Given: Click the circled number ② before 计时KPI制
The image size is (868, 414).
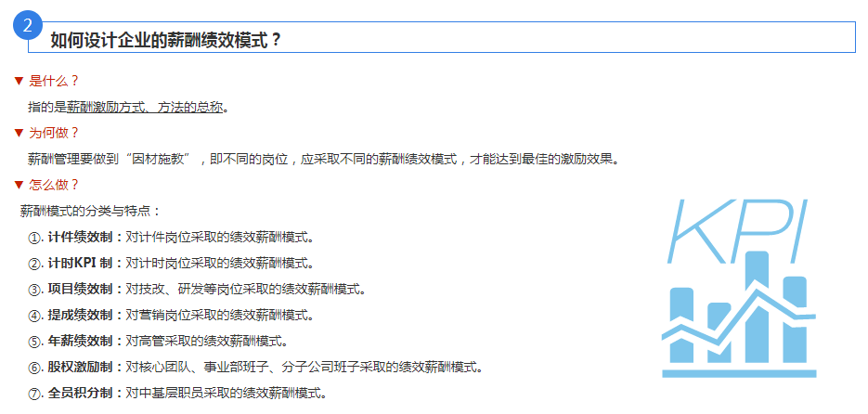Looking at the screenshot, I should coord(35,263).
